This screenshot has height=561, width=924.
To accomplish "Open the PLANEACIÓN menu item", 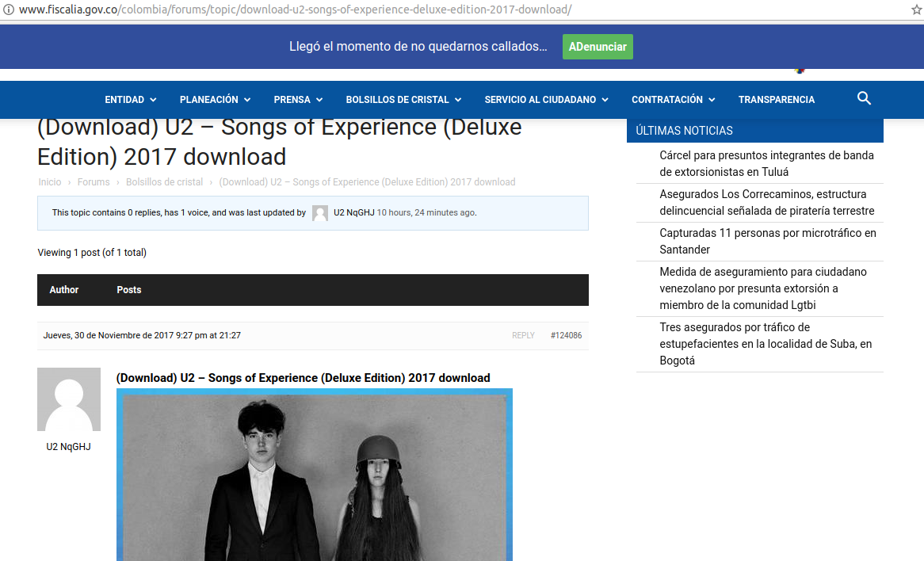I will (208, 100).
